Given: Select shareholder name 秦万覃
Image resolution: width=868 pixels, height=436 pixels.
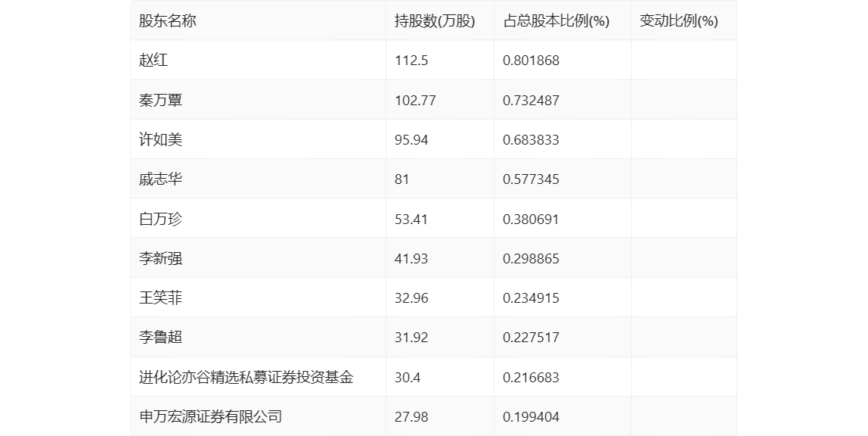Looking at the screenshot, I should 160,100.
